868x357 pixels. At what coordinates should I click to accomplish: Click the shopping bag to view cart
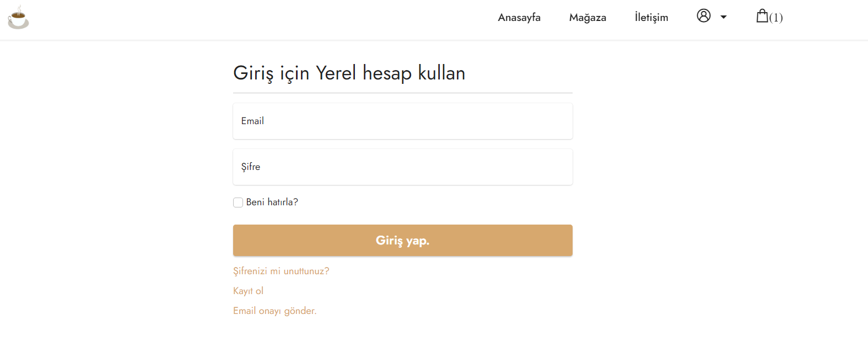click(x=763, y=16)
